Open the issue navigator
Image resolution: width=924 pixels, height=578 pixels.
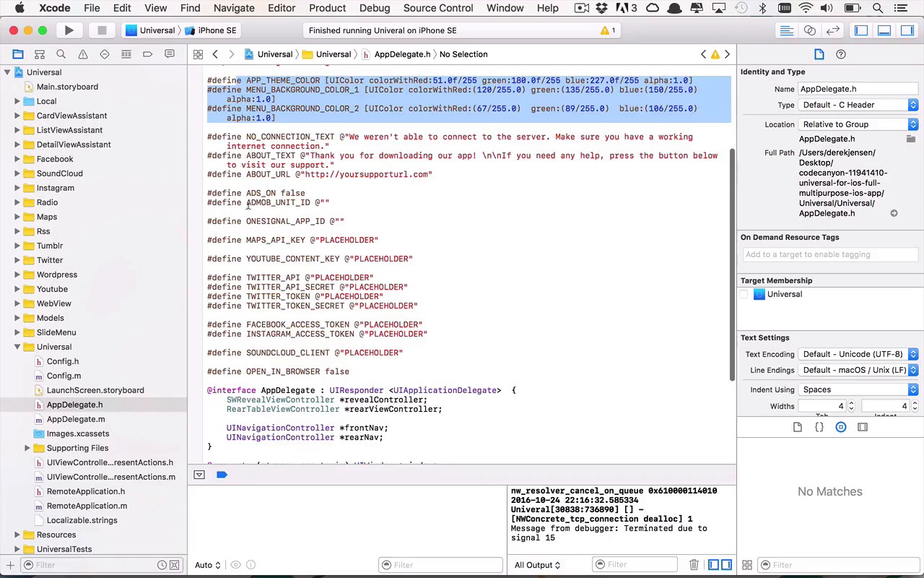83,54
